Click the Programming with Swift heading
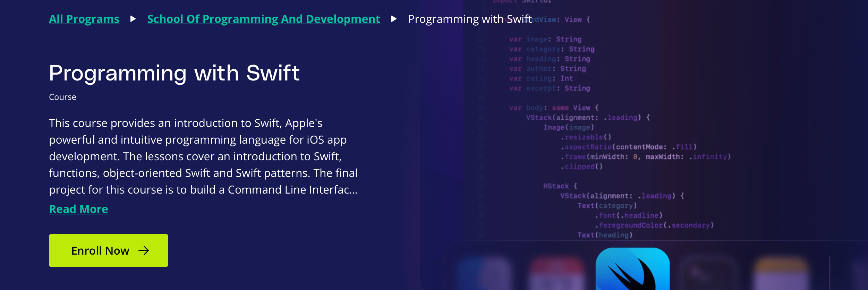868x290 pixels. pos(174,73)
